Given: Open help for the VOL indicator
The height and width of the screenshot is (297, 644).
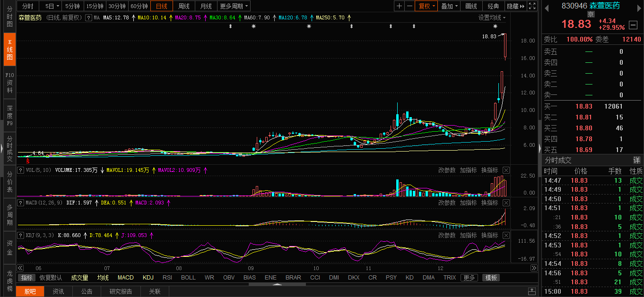Looking at the screenshot, I should point(21,170).
